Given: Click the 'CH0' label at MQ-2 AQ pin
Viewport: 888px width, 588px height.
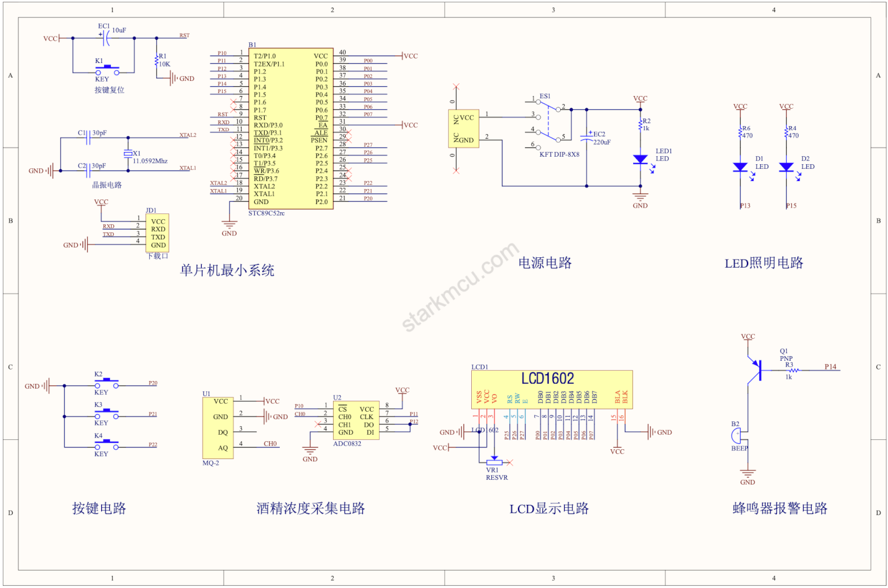Looking at the screenshot, I should [x=271, y=444].
